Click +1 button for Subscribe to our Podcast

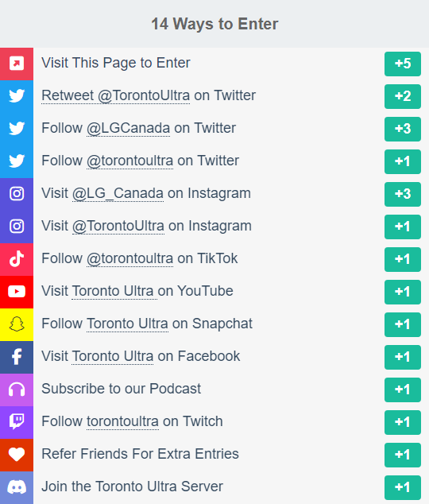[x=403, y=390]
